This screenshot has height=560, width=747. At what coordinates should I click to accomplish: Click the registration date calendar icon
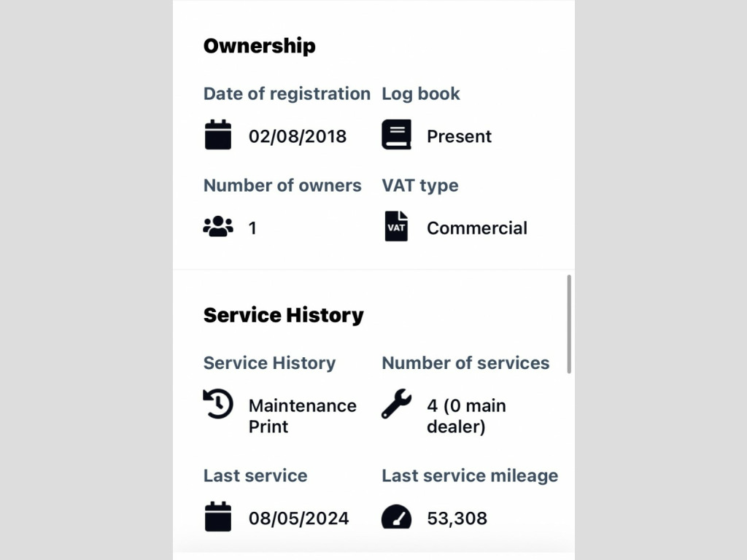pyautogui.click(x=217, y=136)
